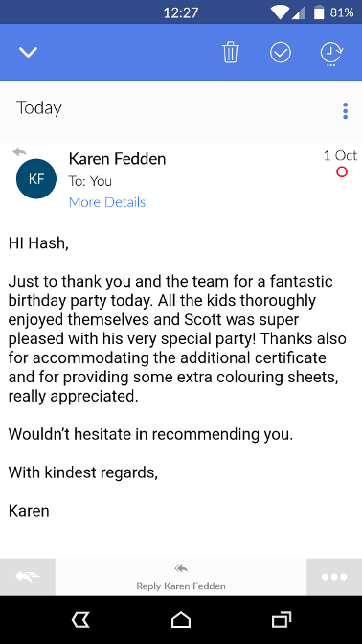Toggle the red circle flag marker
The image size is (362, 644).
point(342,172)
